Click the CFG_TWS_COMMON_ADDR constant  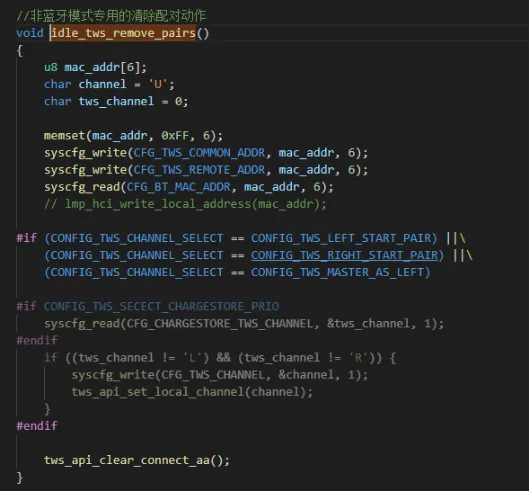tap(199, 153)
